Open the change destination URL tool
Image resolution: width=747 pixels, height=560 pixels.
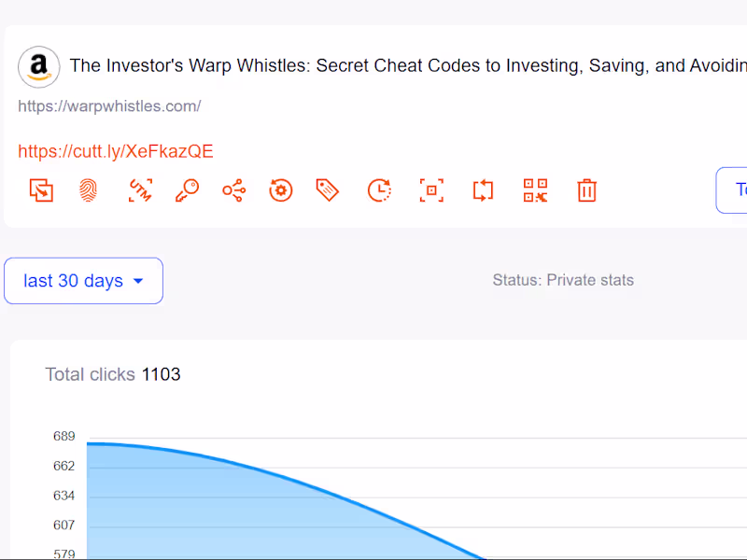click(41, 189)
